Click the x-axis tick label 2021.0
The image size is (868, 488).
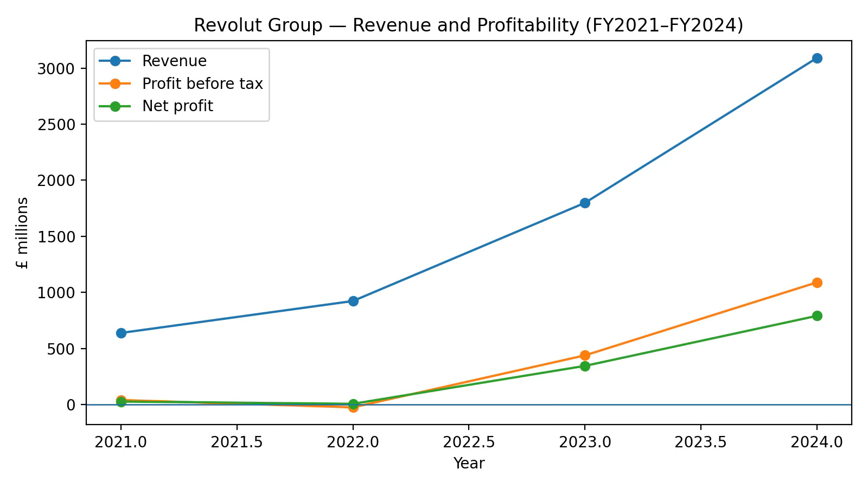click(x=121, y=442)
